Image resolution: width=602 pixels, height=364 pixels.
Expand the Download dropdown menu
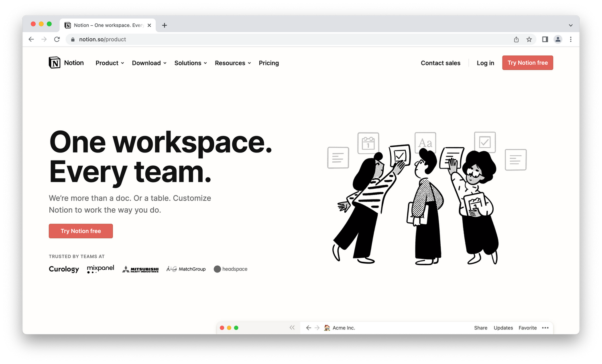pos(149,63)
